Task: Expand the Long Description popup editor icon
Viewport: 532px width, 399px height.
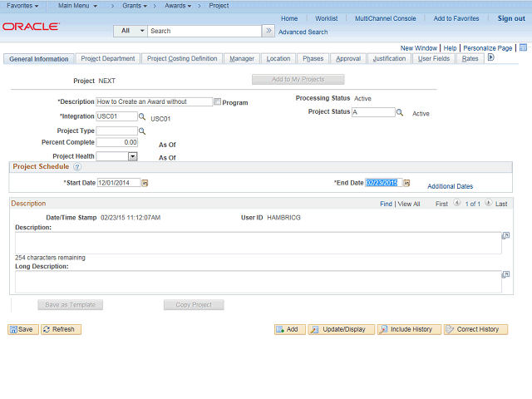Action: point(505,274)
